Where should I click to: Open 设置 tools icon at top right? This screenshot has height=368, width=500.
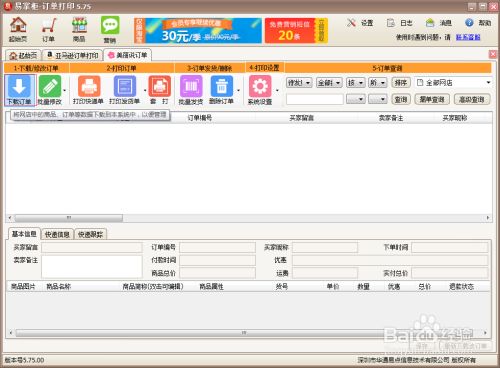tap(360, 23)
